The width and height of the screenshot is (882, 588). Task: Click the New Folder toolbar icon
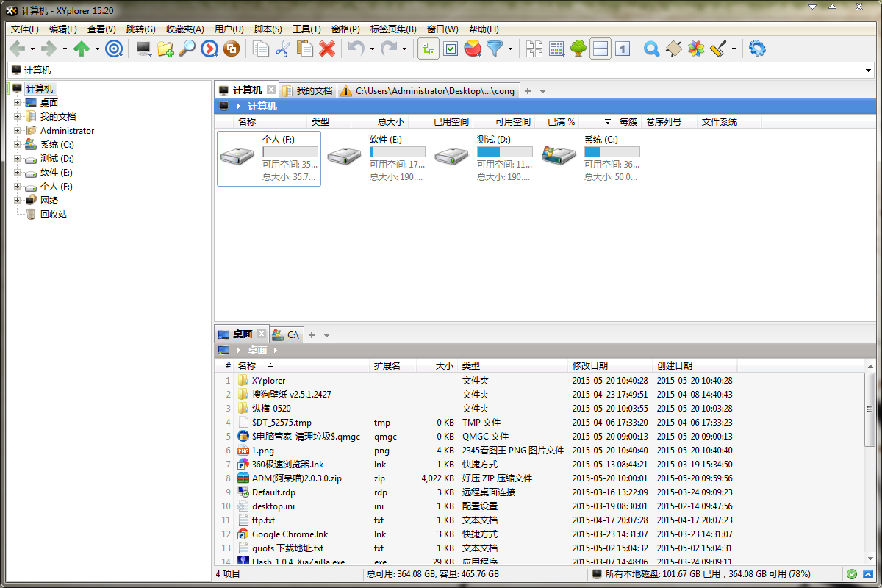tap(165, 49)
